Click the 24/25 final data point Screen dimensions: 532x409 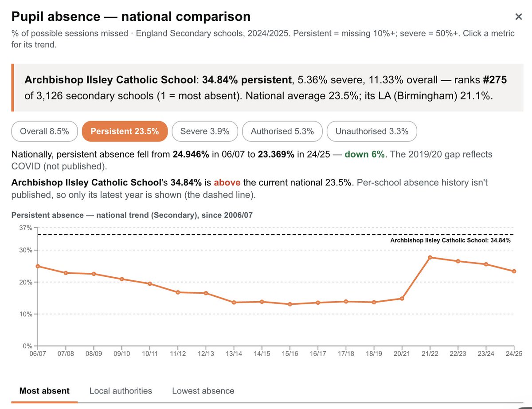pyautogui.click(x=514, y=271)
